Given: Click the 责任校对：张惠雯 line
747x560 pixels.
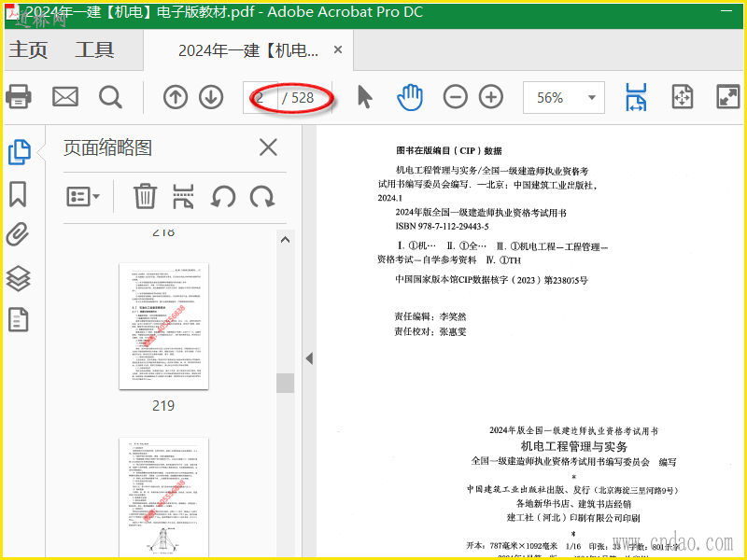Looking at the screenshot, I should tap(430, 331).
